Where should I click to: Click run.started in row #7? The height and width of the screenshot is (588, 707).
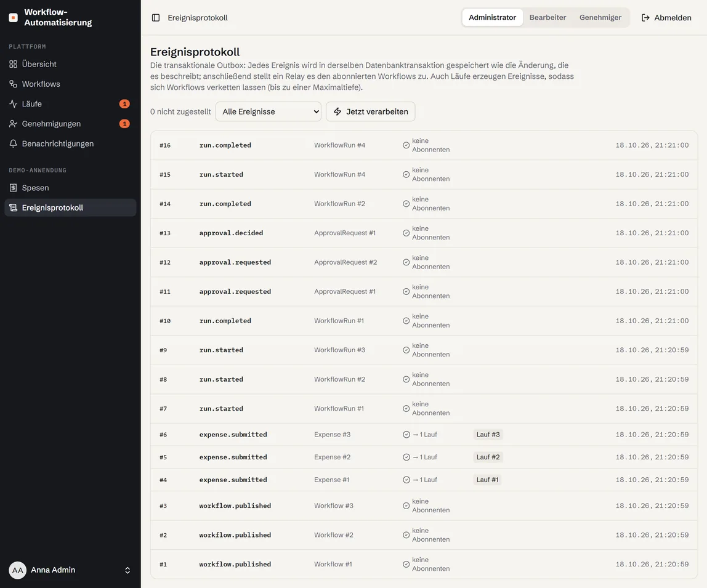point(221,409)
